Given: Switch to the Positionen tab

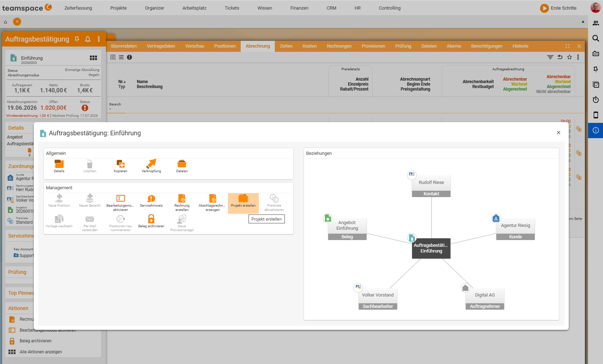Looking at the screenshot, I should (225, 46).
